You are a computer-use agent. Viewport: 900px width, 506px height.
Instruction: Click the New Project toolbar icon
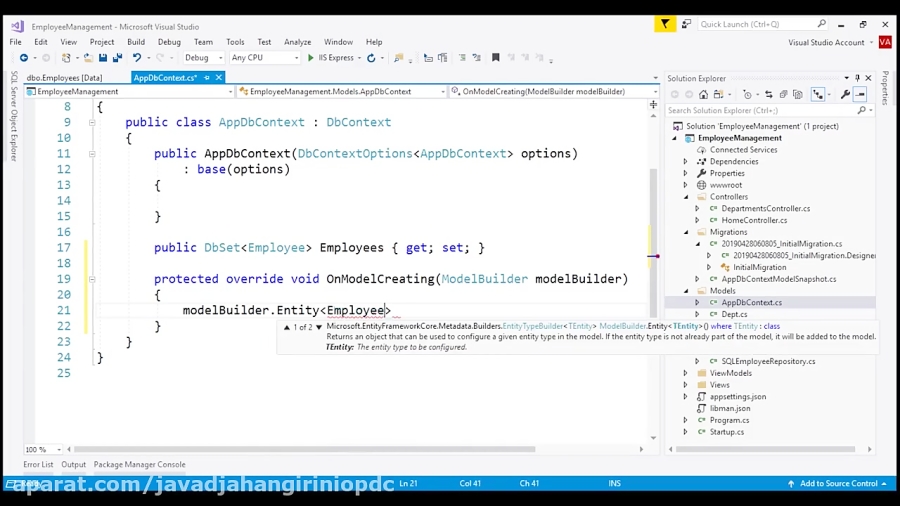66,57
